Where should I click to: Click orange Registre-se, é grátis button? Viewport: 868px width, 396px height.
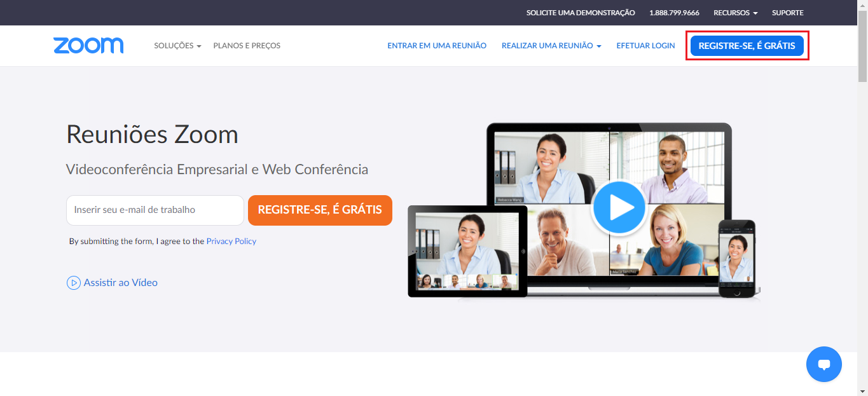(320, 210)
